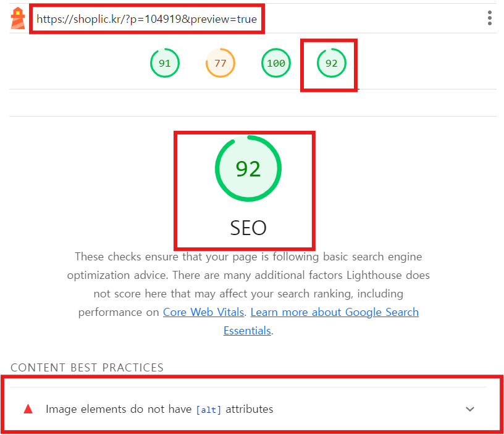Click the large green SEO score circle
Image resolution: width=504 pixels, height=435 pixels.
248,168
